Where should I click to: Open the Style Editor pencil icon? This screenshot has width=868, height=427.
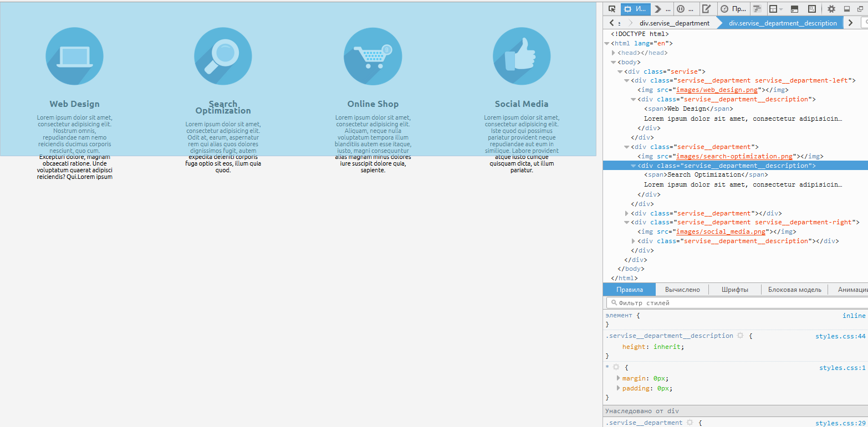click(706, 9)
